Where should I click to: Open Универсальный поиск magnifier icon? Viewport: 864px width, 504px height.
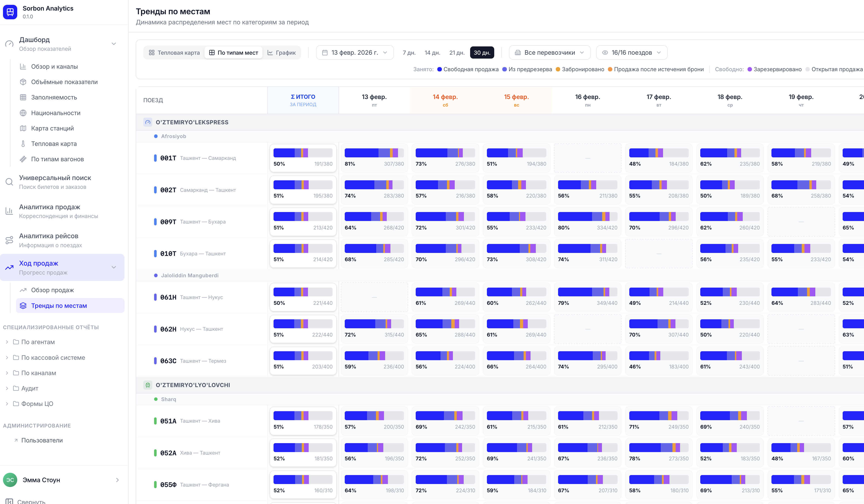tap(9, 182)
